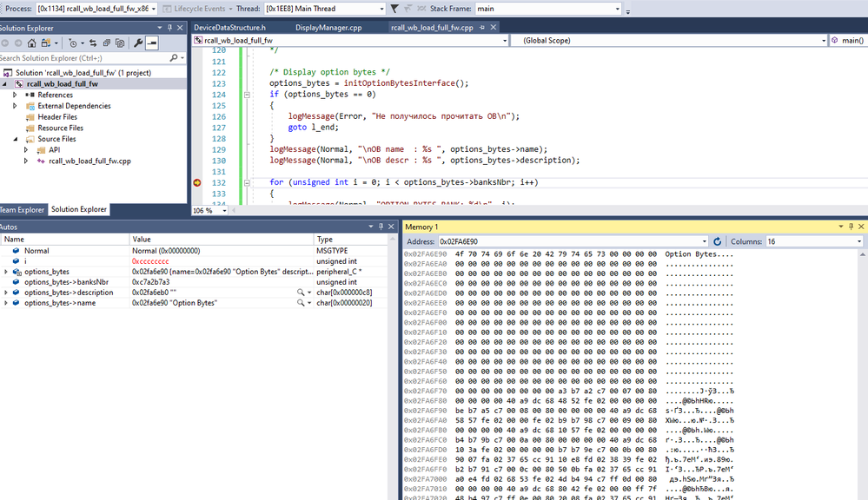Switch to Team Explorer tab
This screenshot has width=868, height=500.
21,209
